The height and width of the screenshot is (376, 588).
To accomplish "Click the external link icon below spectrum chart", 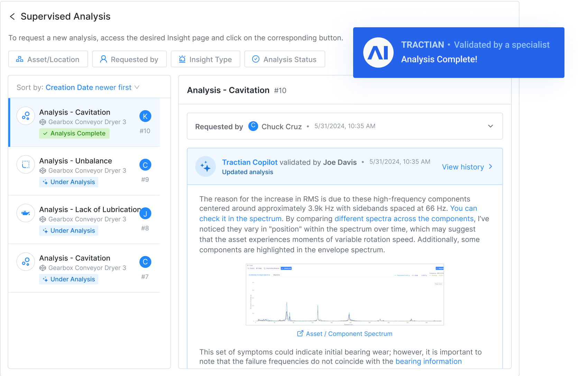I will click(x=300, y=333).
